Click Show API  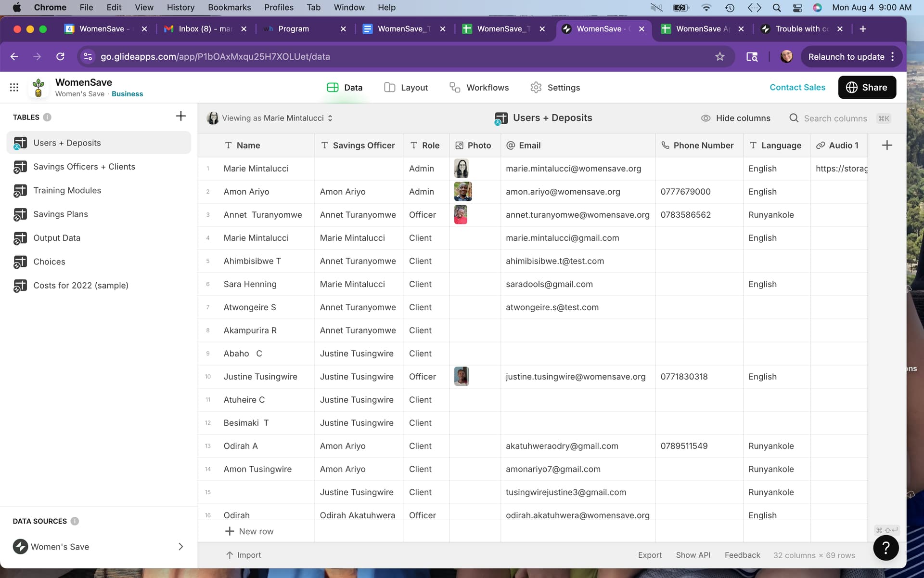[x=693, y=555]
